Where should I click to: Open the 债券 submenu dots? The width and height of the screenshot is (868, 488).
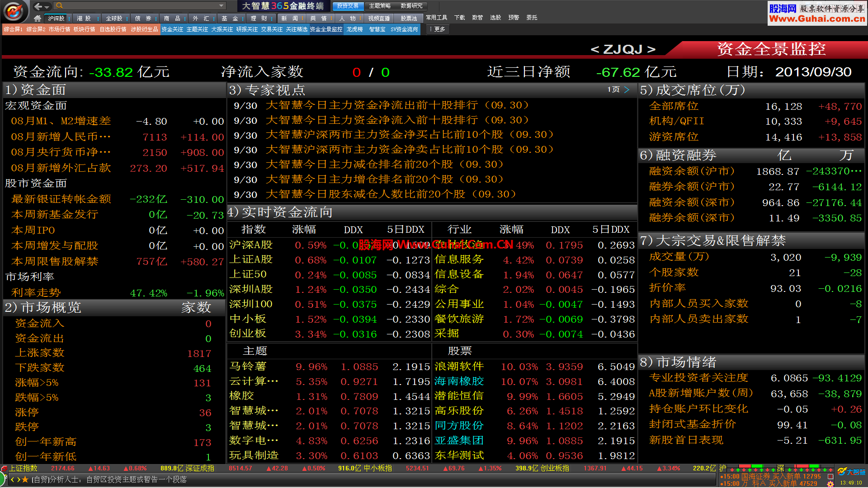156,19
